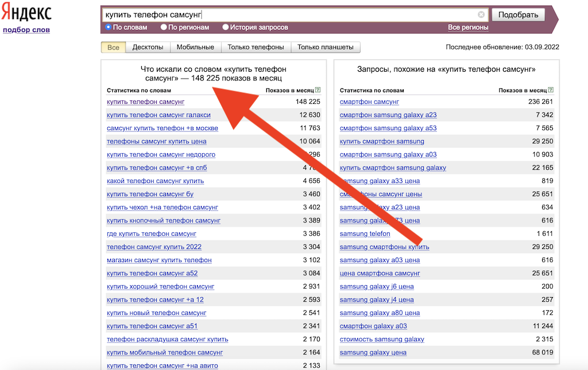The image size is (588, 370).
Task: Open купить смартфон samsung galaxy link
Action: click(393, 168)
